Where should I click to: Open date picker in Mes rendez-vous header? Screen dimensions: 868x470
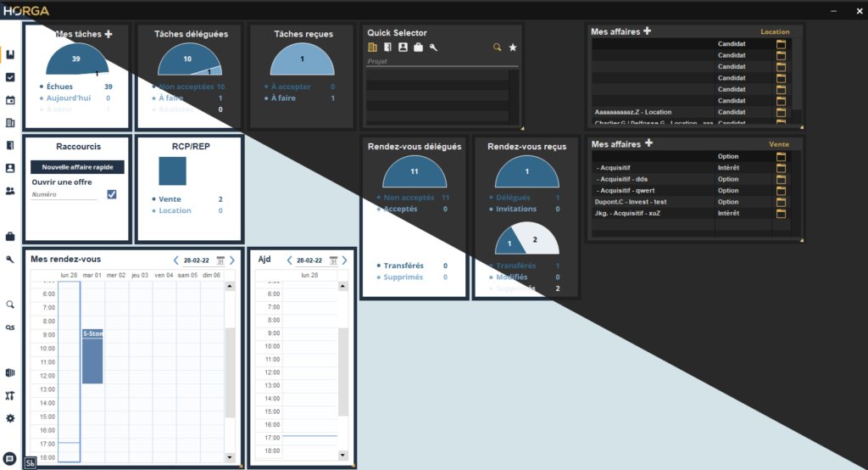pyautogui.click(x=220, y=260)
